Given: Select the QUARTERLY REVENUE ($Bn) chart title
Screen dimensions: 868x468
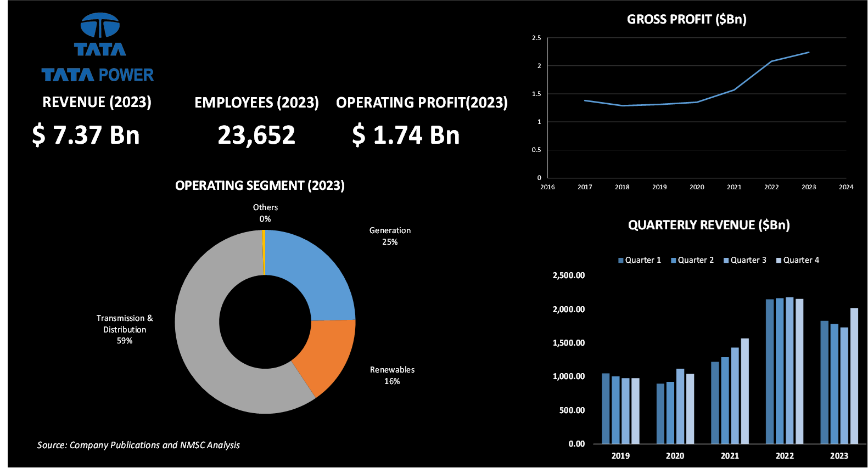Looking at the screenshot, I should point(709,225).
